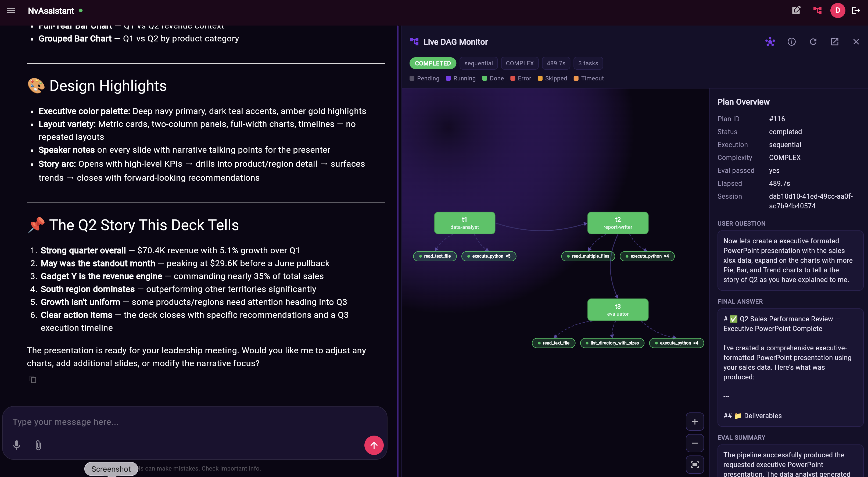Click read_multiple_files tool chip
This screenshot has width=868, height=477.
588,256
